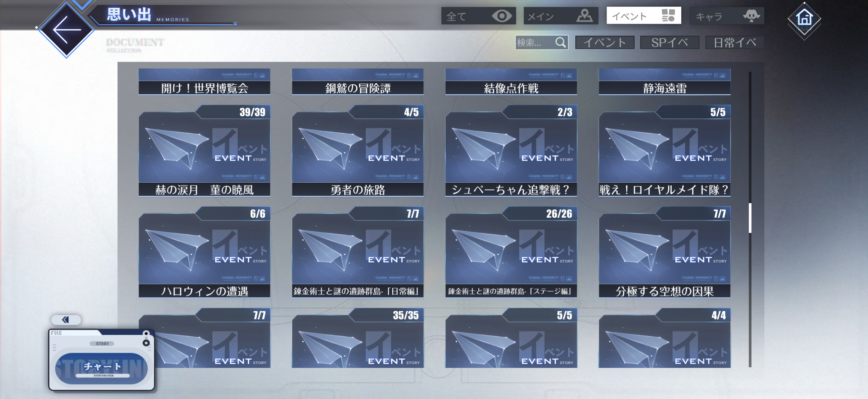Toggle the 日常イベ sub-filter button

click(734, 42)
